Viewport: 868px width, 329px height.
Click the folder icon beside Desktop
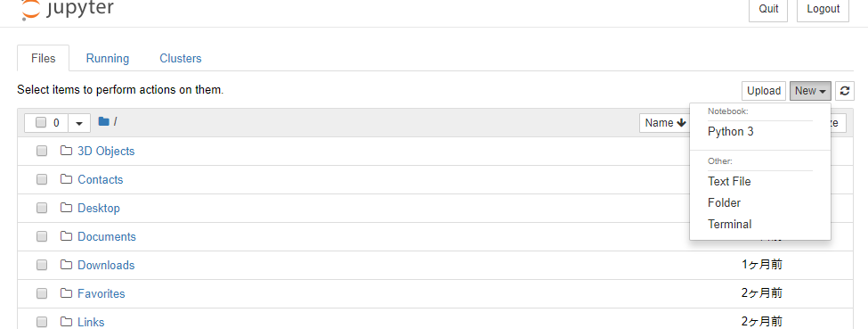(x=67, y=208)
